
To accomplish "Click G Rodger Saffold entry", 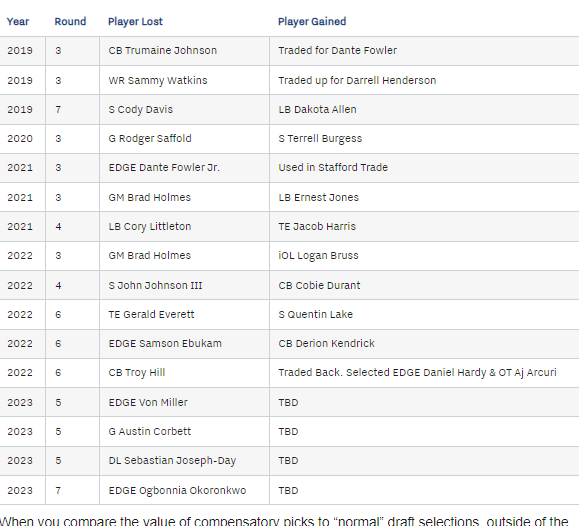I will (150, 139).
